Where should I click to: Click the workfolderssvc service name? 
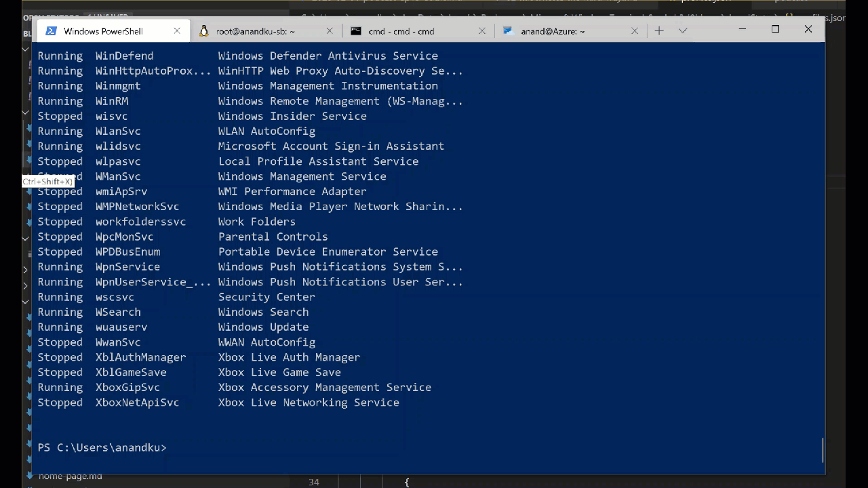140,222
